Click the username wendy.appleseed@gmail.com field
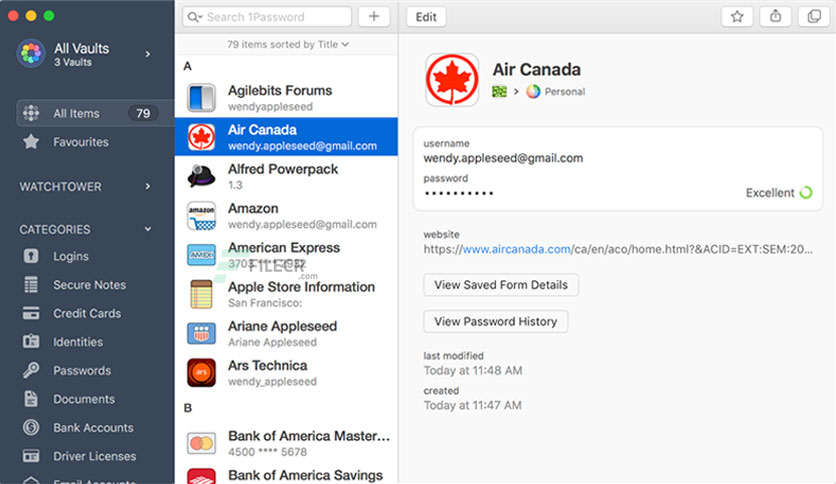This screenshot has height=484, width=836. coord(503,158)
